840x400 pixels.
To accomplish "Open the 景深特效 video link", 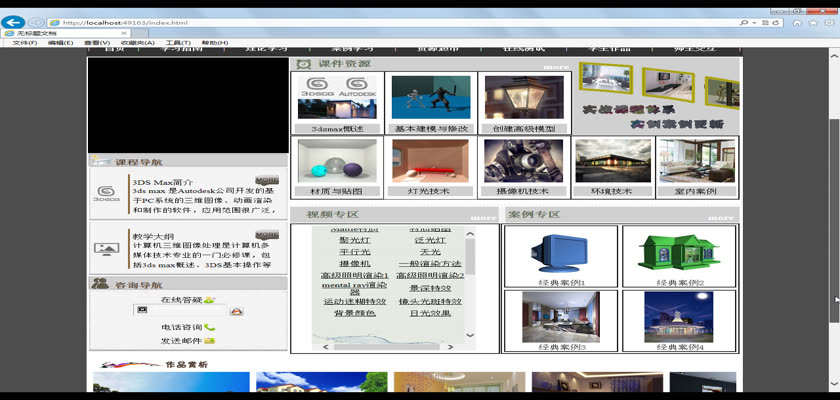I will coord(430,288).
